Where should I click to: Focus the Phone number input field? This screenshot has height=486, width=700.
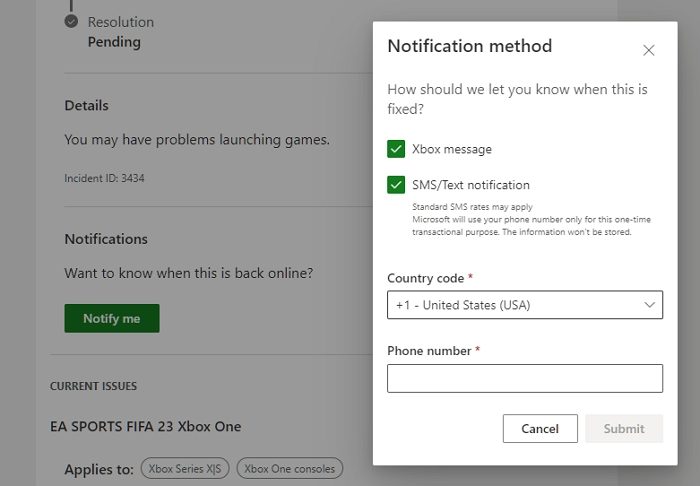[524, 378]
